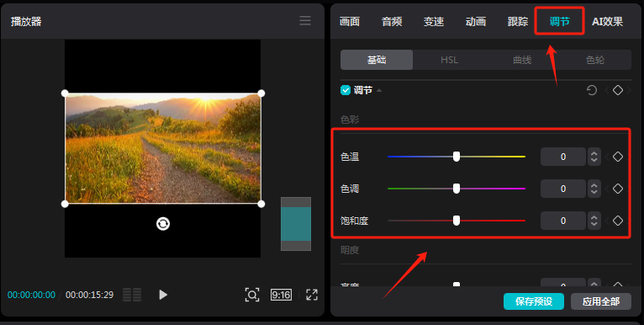Go to next keyframe in 调节 header
The image size is (644, 325).
point(628,90)
